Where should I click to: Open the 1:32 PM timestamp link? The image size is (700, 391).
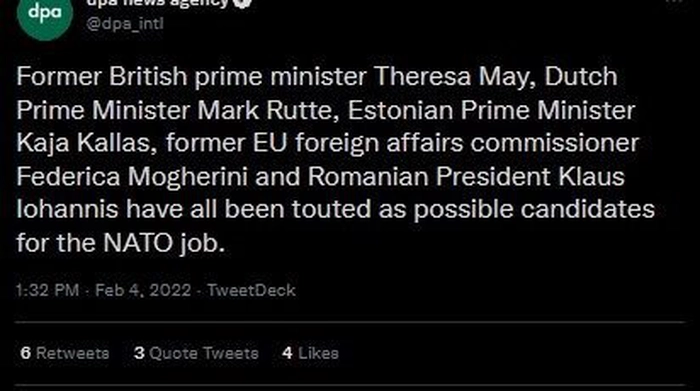coord(47,291)
